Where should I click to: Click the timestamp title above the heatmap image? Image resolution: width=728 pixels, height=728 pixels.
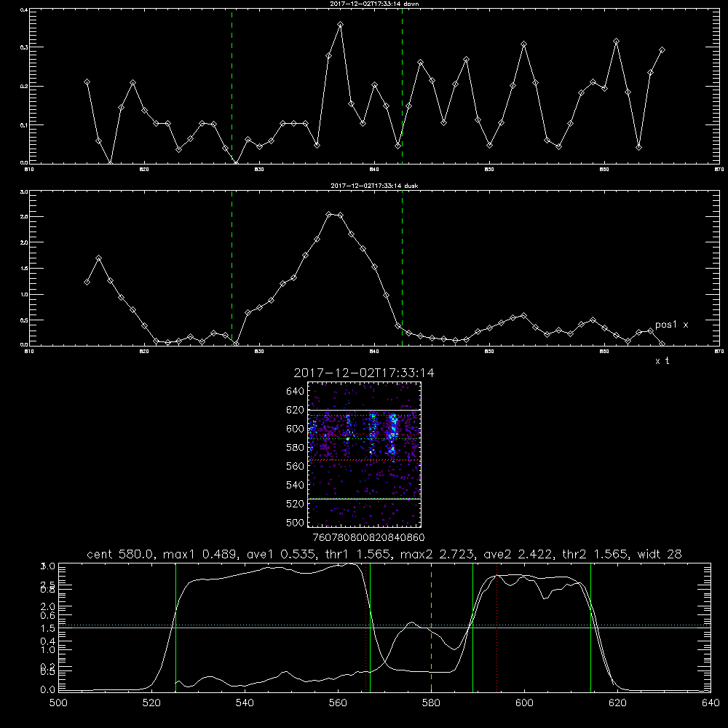[364, 373]
